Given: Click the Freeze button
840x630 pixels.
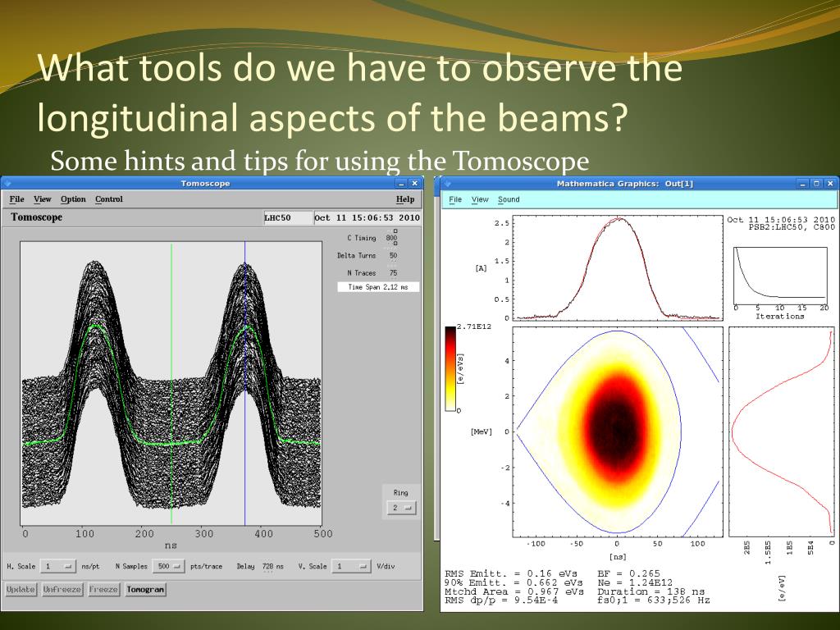Looking at the screenshot, I should pyautogui.click(x=103, y=589).
